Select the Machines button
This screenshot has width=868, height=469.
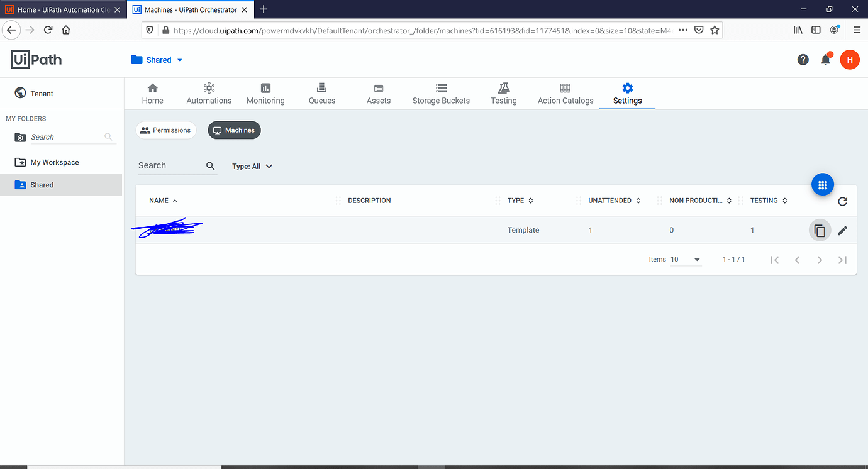tap(234, 130)
